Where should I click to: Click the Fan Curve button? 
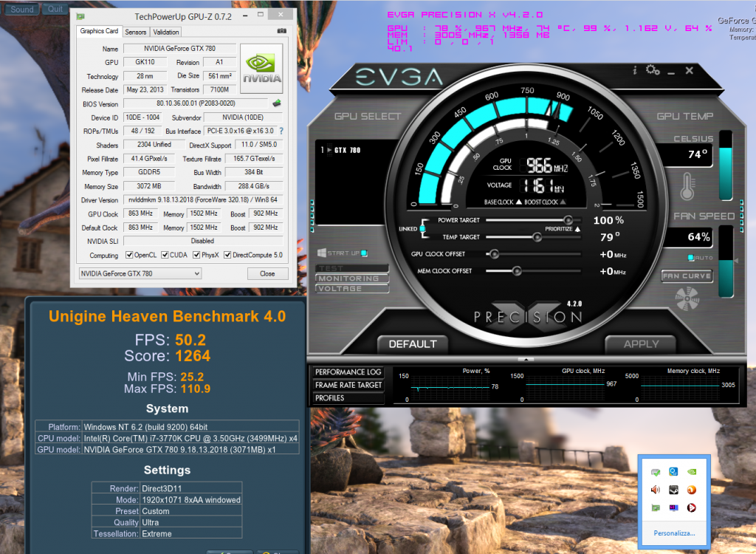[x=687, y=276]
